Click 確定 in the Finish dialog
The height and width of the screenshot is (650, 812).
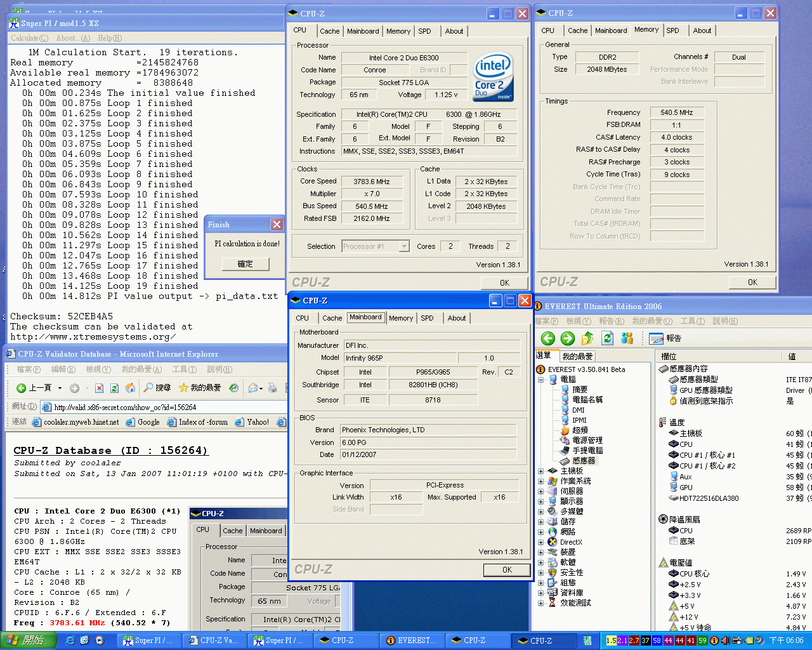[246, 264]
